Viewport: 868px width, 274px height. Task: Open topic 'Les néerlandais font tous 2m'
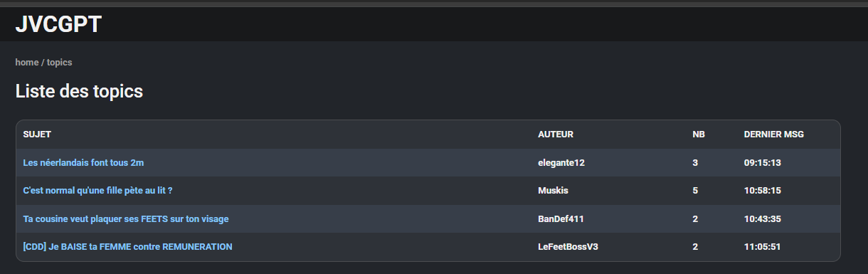(x=83, y=163)
